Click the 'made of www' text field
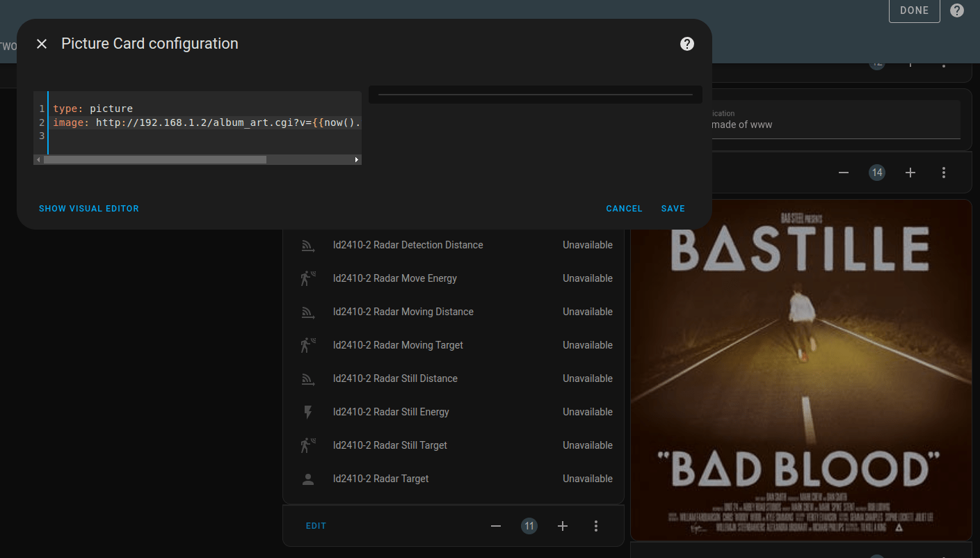This screenshot has width=980, height=558. click(836, 119)
